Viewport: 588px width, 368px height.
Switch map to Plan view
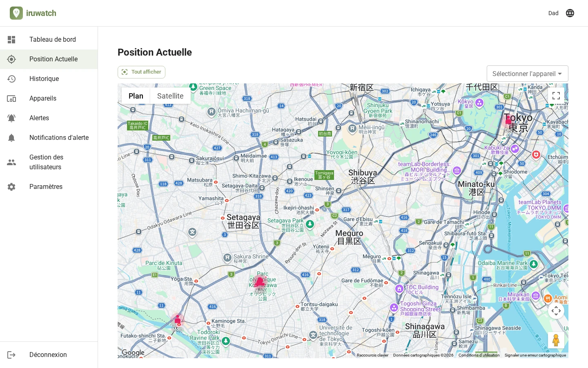point(136,96)
